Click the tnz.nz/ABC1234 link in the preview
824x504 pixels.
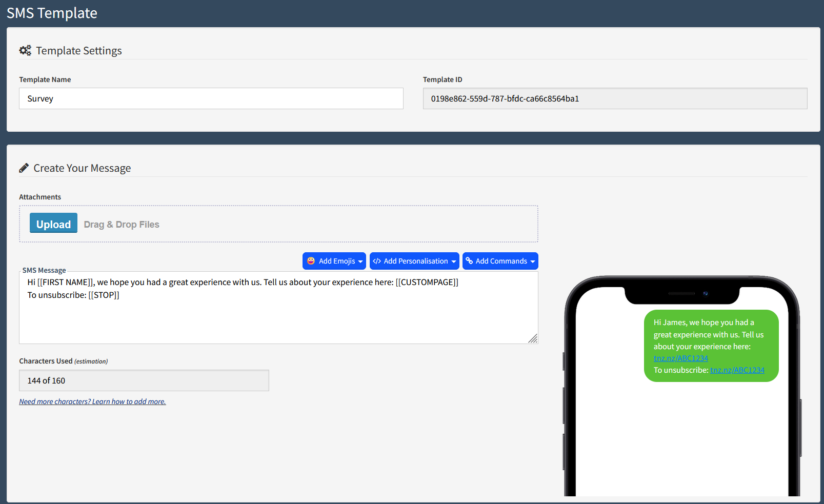coord(680,358)
